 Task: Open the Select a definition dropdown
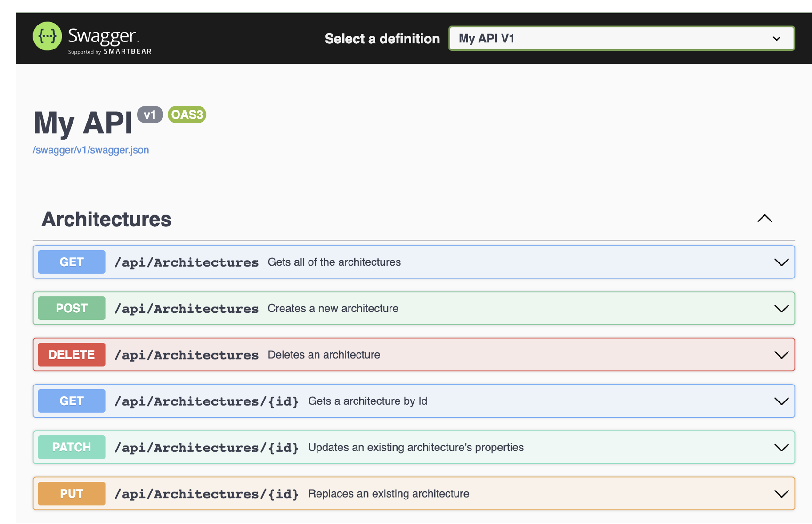pyautogui.click(x=621, y=39)
